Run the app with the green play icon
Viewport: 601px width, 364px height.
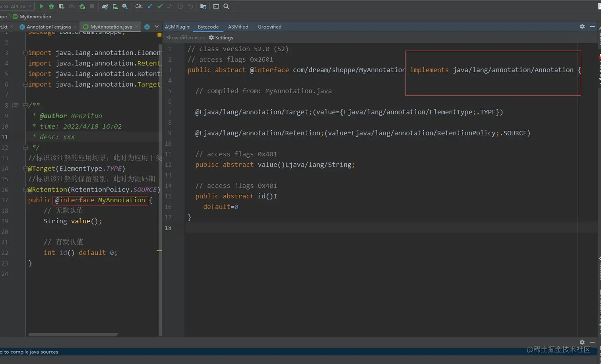41,6
